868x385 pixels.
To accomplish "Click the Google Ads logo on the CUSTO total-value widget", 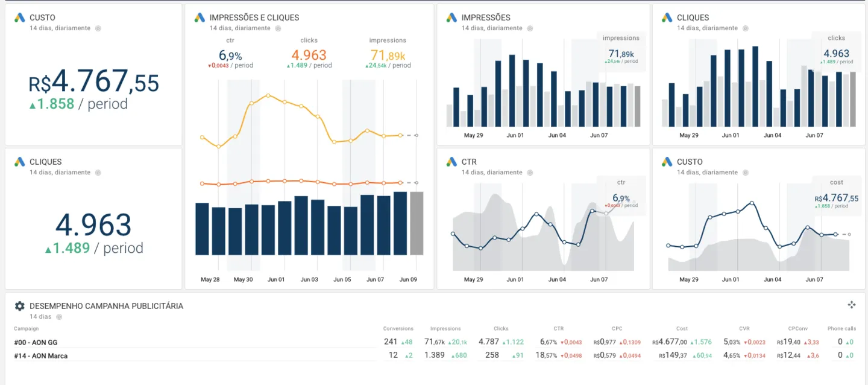I will (x=19, y=17).
